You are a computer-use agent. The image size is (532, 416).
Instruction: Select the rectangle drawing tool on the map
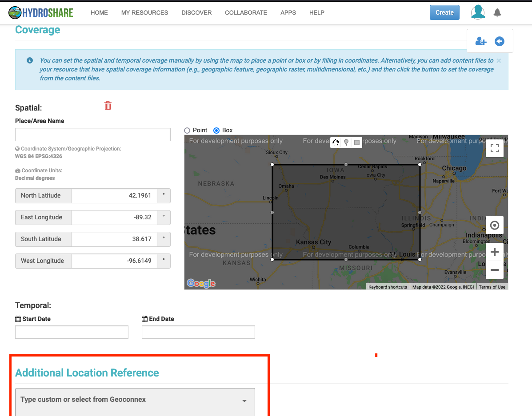pyautogui.click(x=356, y=143)
